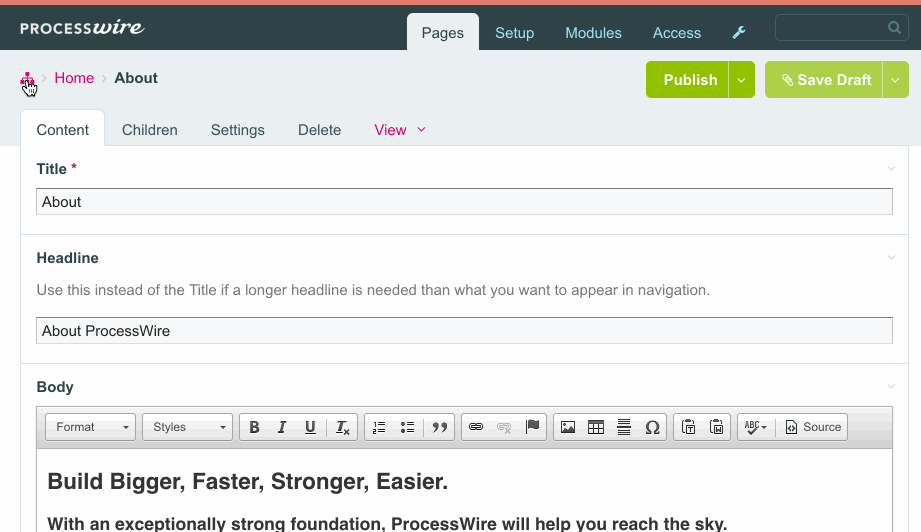Image resolution: width=921 pixels, height=532 pixels.
Task: Click the Publish button
Action: (687, 80)
